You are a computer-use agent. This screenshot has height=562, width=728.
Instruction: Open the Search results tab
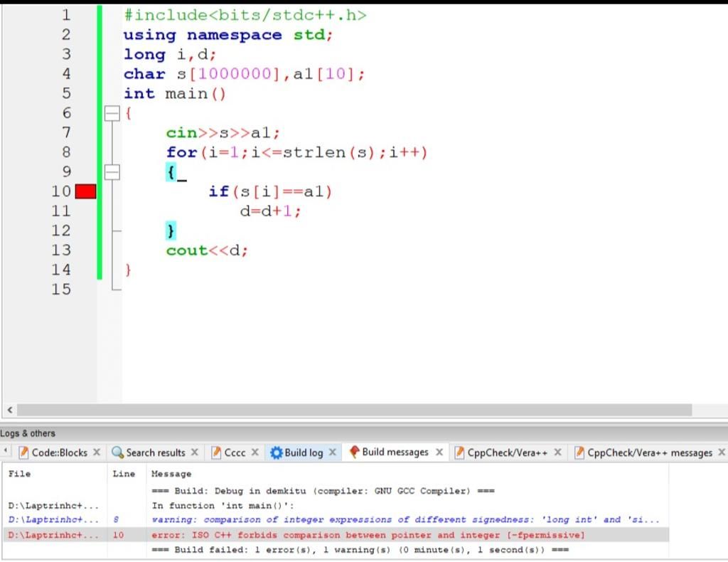point(155,452)
